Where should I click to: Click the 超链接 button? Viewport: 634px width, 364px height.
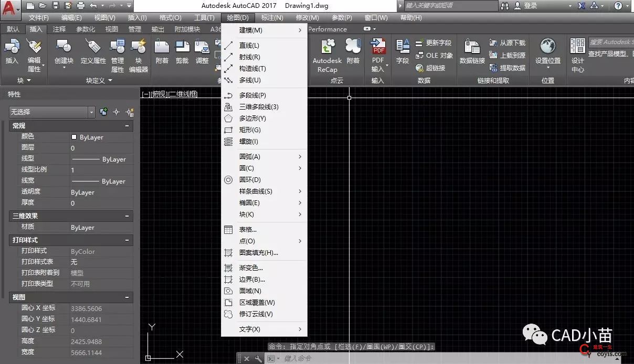pyautogui.click(x=430, y=68)
